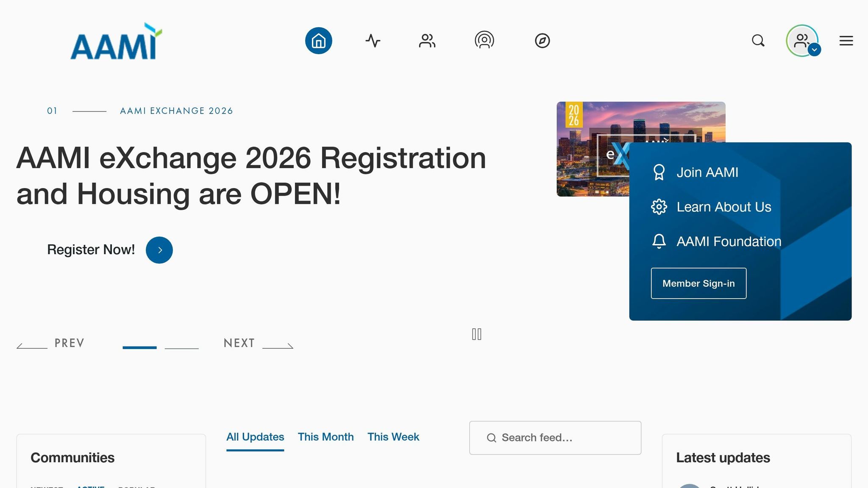The height and width of the screenshot is (488, 868).
Task: Select the first slide indicator bar
Action: pyautogui.click(x=139, y=347)
